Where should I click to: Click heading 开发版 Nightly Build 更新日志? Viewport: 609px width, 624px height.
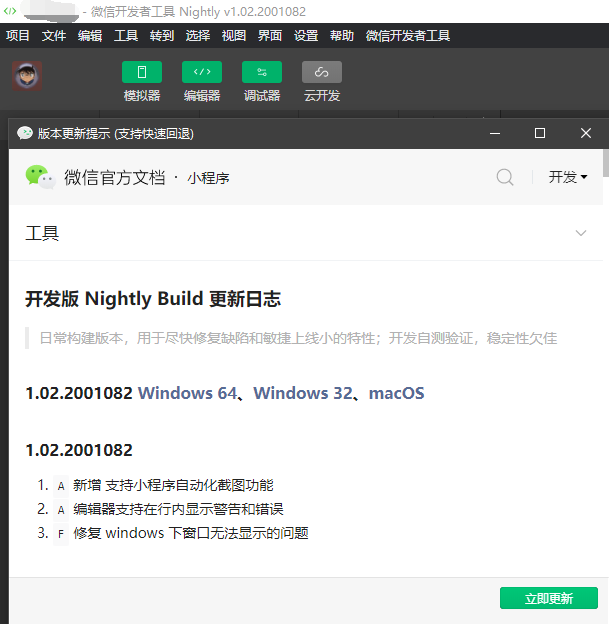[153, 299]
